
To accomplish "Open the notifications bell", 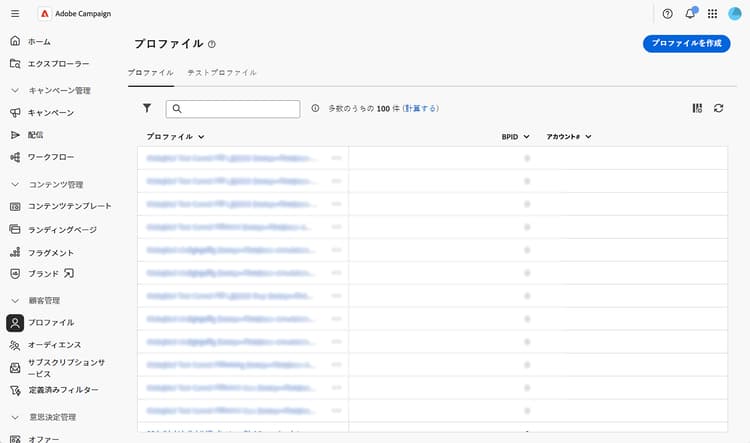I will (x=690, y=13).
